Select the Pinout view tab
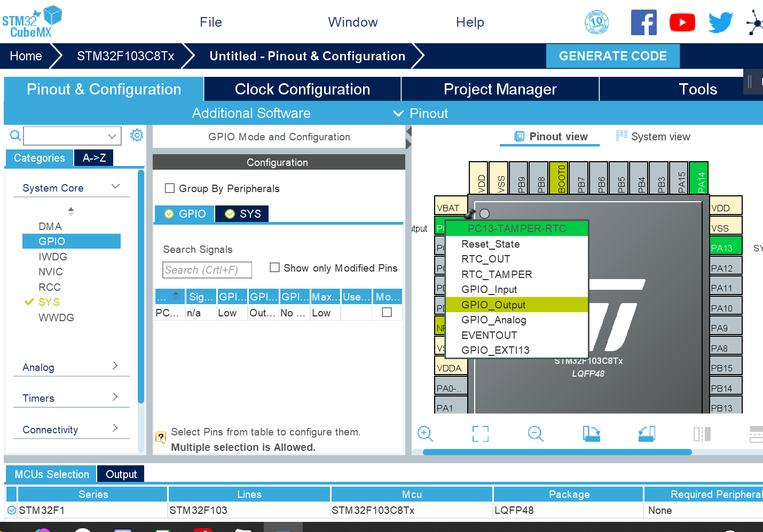Image resolution: width=763 pixels, height=532 pixels. pos(550,137)
